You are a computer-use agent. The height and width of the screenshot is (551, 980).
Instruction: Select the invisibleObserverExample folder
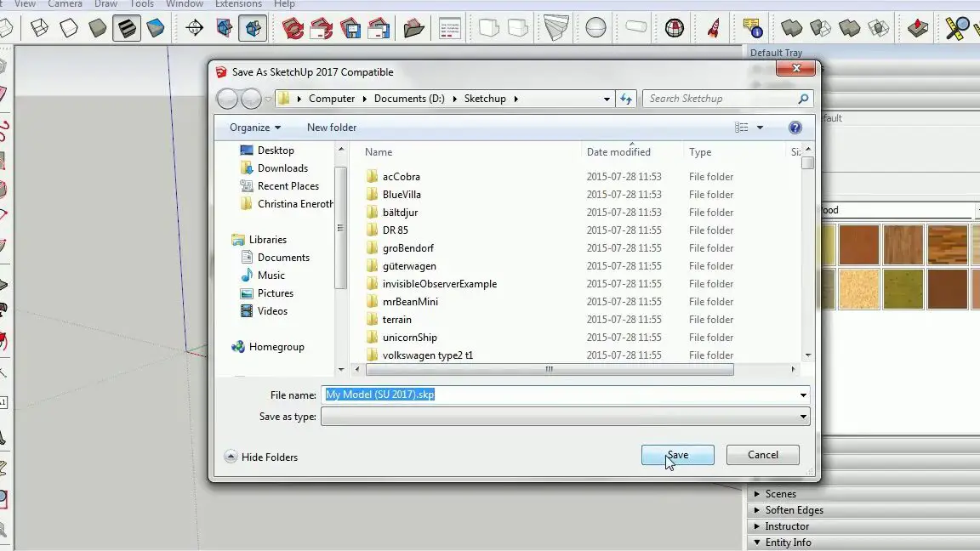click(439, 284)
